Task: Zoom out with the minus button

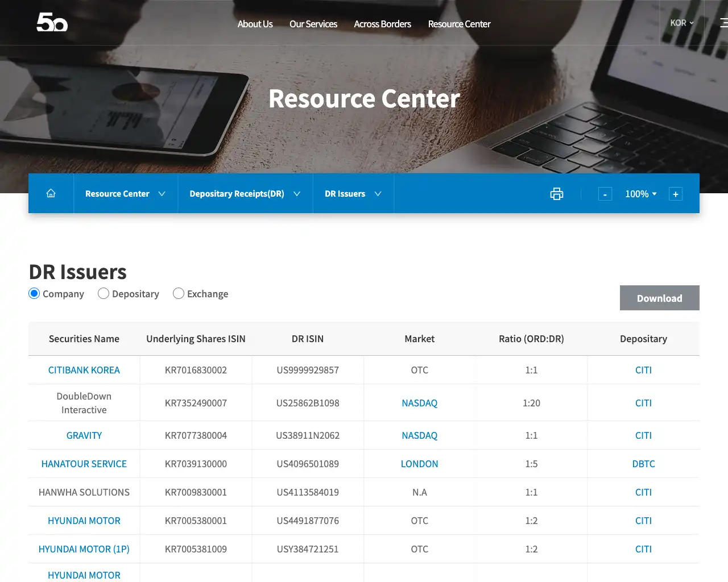Action: click(x=605, y=194)
